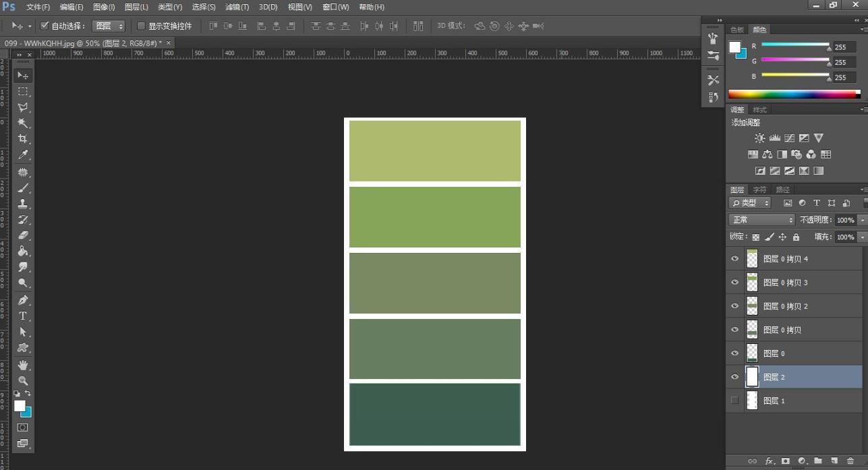The height and width of the screenshot is (470, 868).
Task: Select the 图层 0 拷贝 2 layer
Action: click(x=786, y=306)
